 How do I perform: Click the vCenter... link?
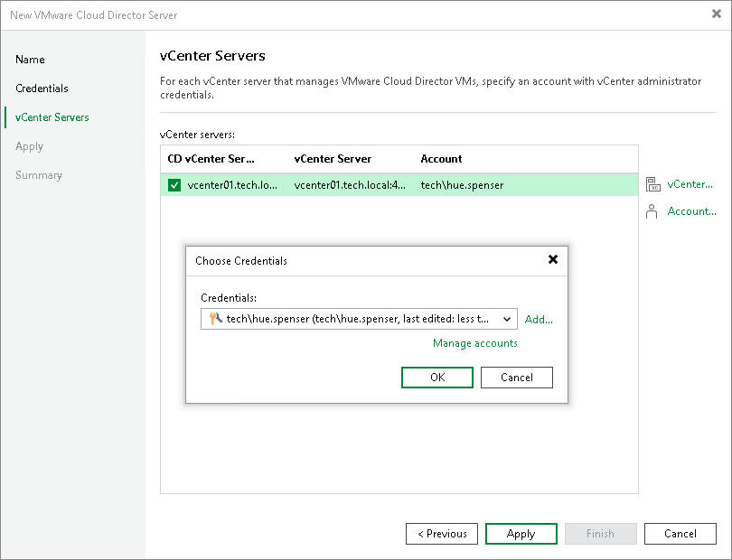690,184
